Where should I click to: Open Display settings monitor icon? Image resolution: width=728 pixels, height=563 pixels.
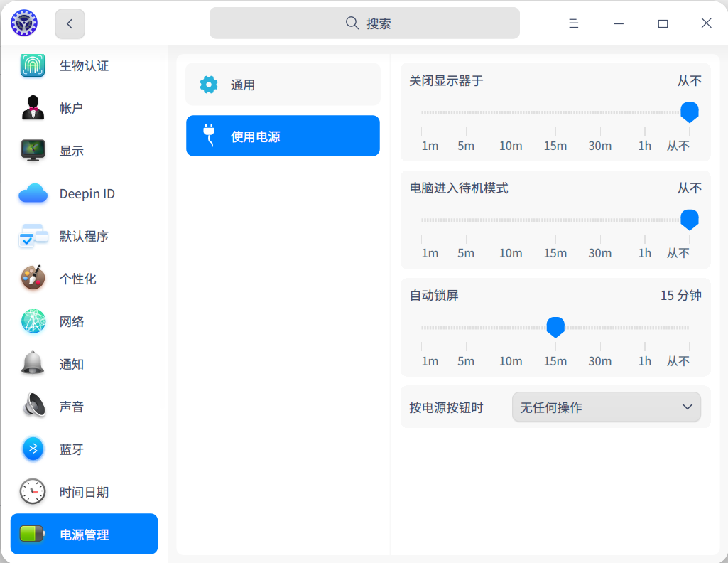pos(33,151)
